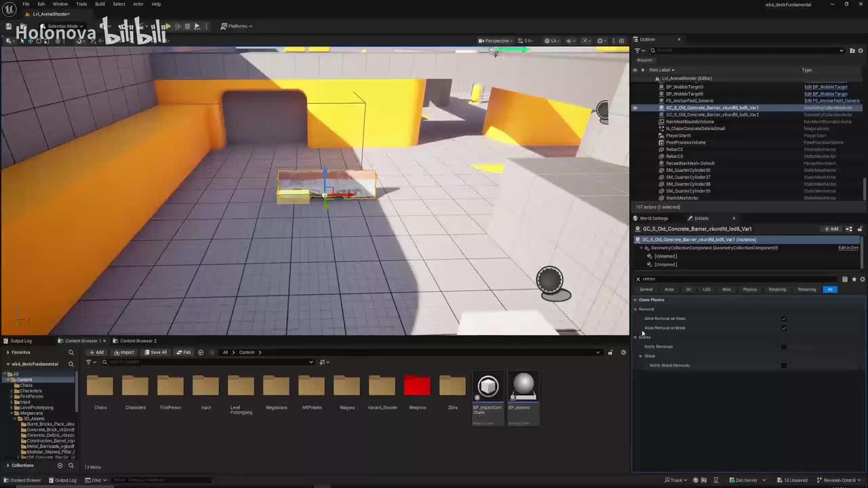Click the Add button in Details panel
The width and height of the screenshot is (868, 488).
click(x=831, y=229)
